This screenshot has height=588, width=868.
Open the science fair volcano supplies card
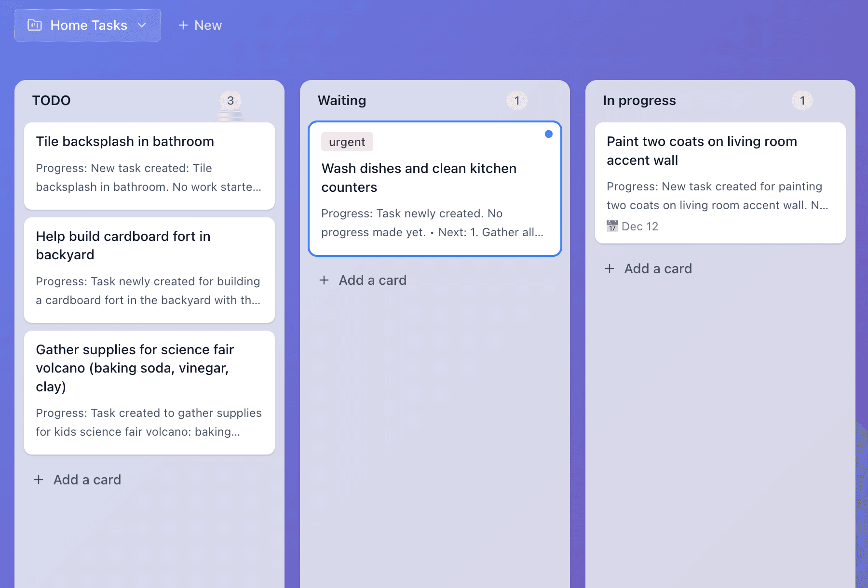149,390
